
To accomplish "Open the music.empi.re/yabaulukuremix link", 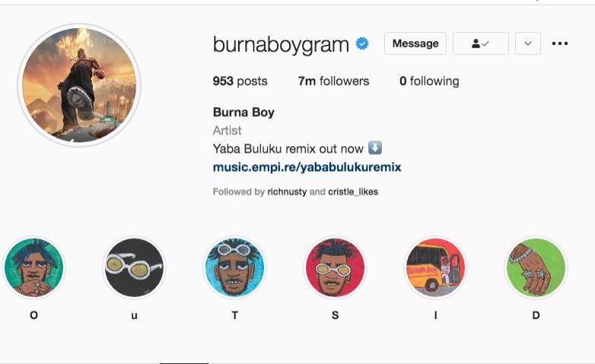I will 307,167.
